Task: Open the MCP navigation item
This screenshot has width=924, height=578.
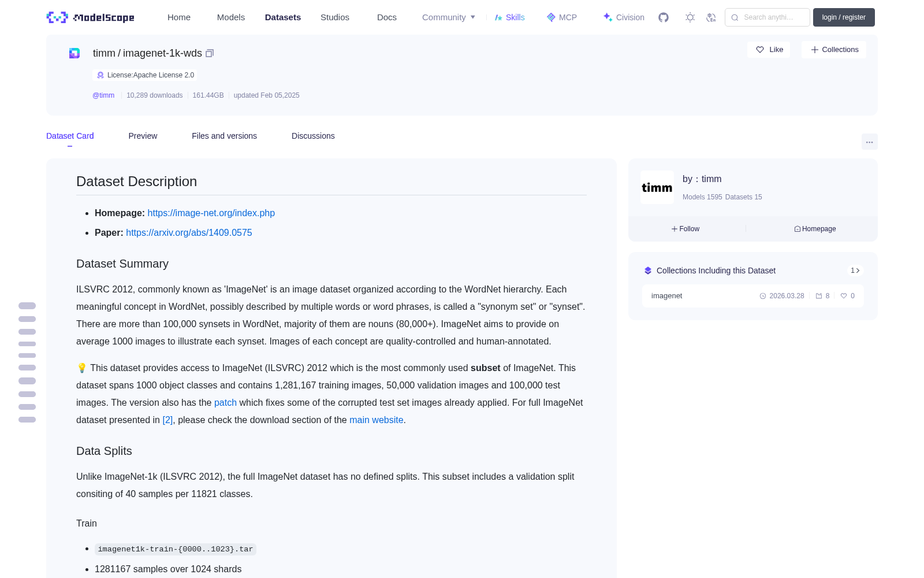Action: tap(562, 17)
